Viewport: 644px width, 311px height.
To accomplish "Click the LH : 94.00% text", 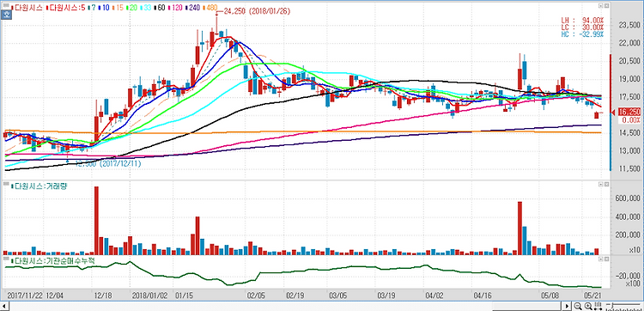I will point(582,20).
